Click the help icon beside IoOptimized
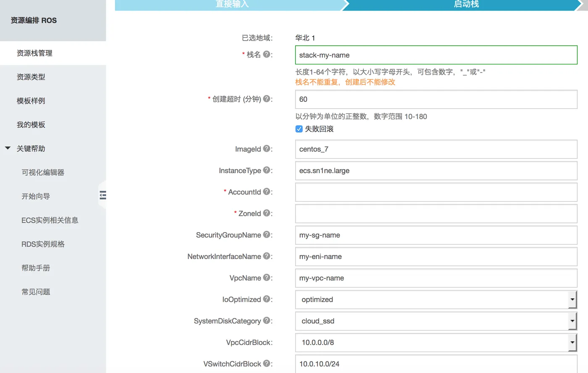The image size is (588, 373). (x=266, y=299)
